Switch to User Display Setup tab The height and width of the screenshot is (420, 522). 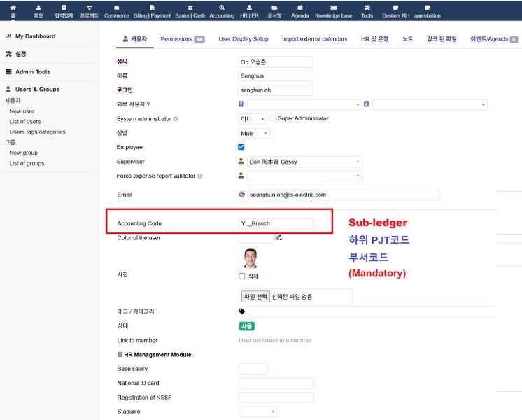[244, 39]
